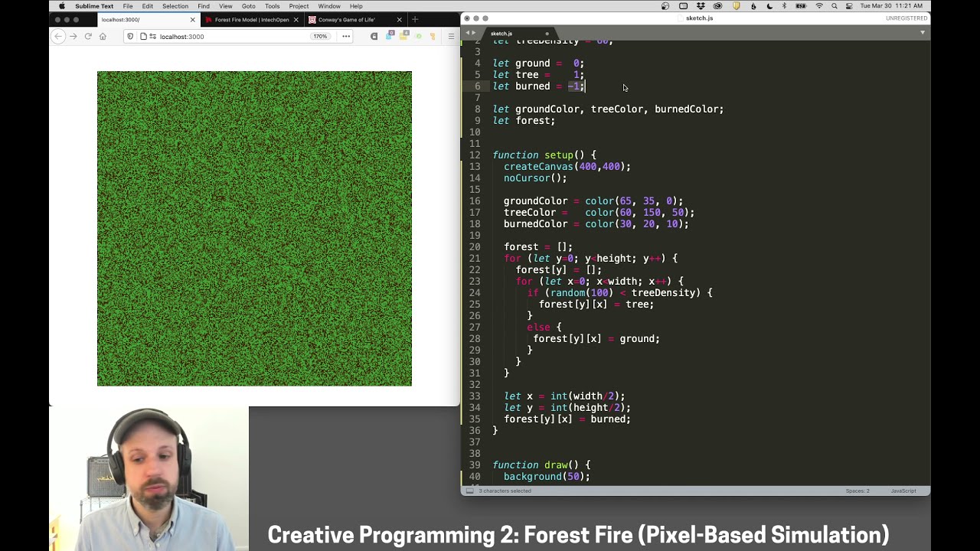The image size is (980, 551).
Task: Click the UNREGISTERED label in Sublime title bar
Action: [x=906, y=18]
